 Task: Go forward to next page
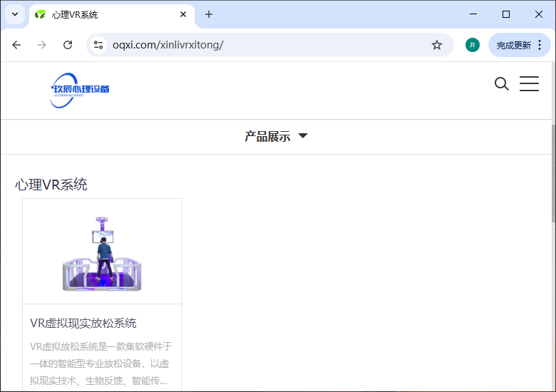42,45
